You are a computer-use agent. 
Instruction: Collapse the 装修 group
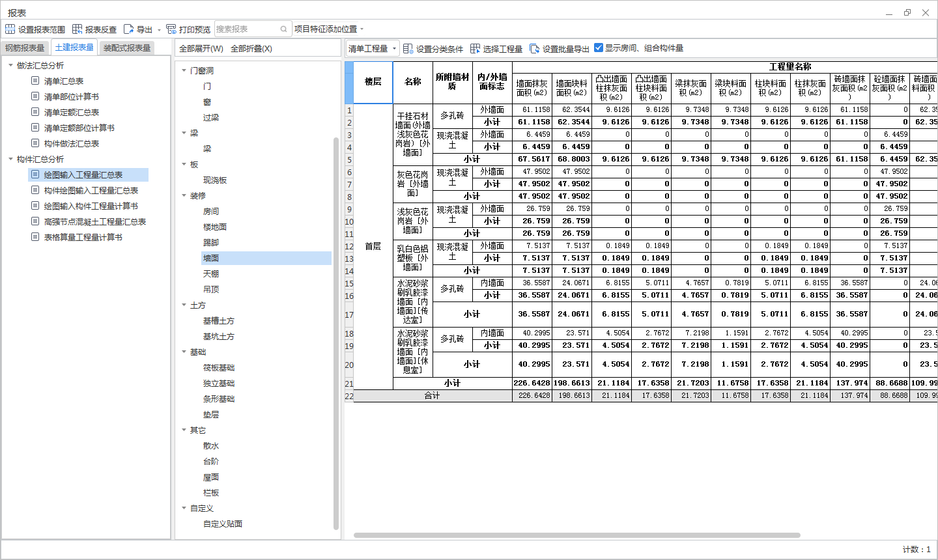(x=184, y=195)
